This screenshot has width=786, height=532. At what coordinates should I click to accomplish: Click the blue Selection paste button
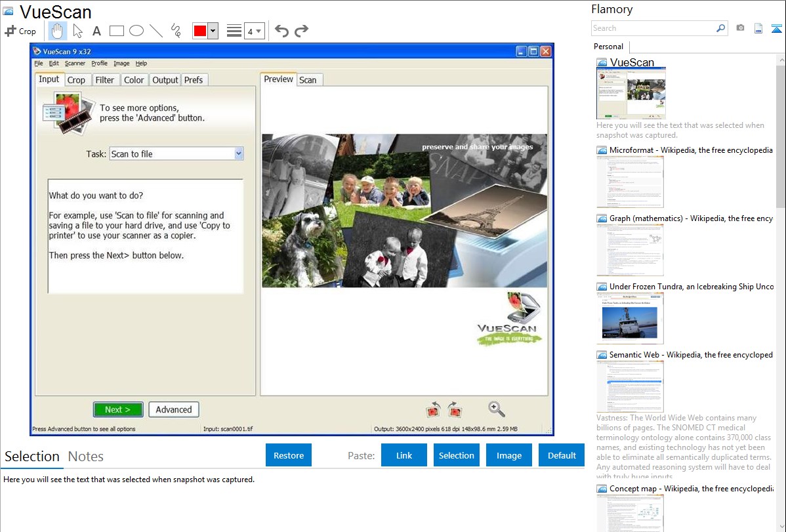pyautogui.click(x=457, y=455)
